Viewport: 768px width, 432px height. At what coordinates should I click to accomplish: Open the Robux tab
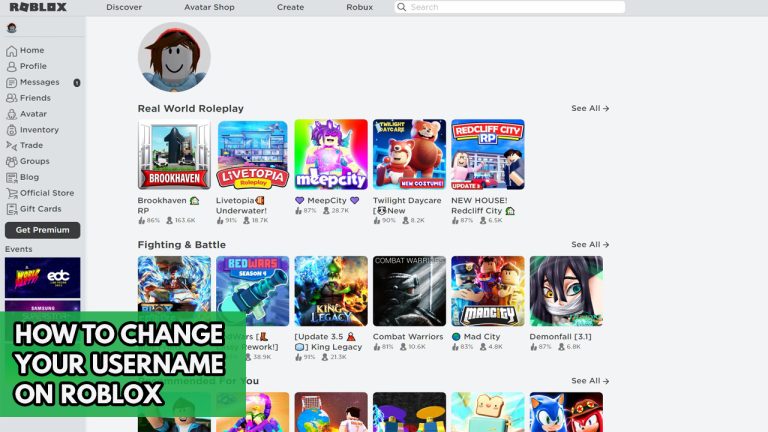[x=360, y=7]
